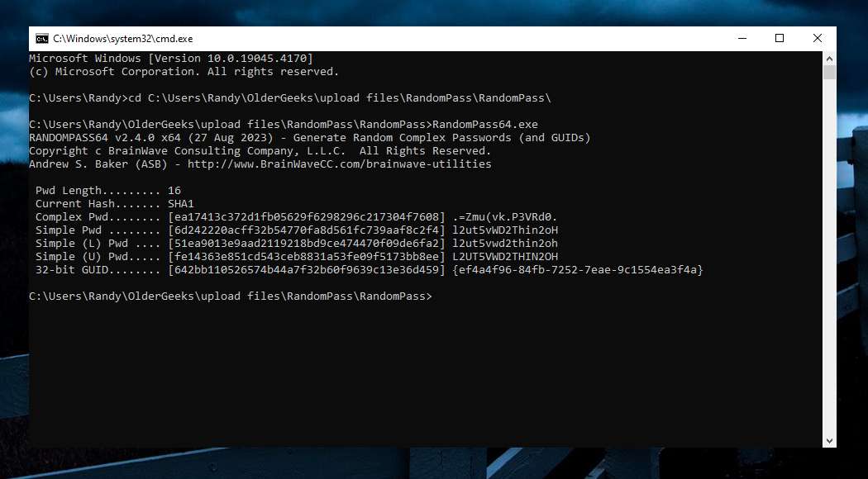Viewport: 868px width, 479px height.
Task: Click at the final command prompt line
Action: click(231, 296)
